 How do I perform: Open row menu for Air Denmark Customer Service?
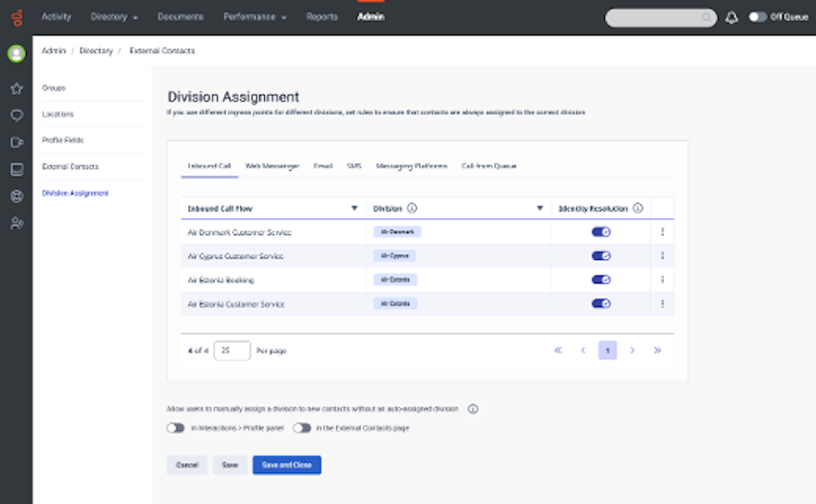click(x=662, y=232)
